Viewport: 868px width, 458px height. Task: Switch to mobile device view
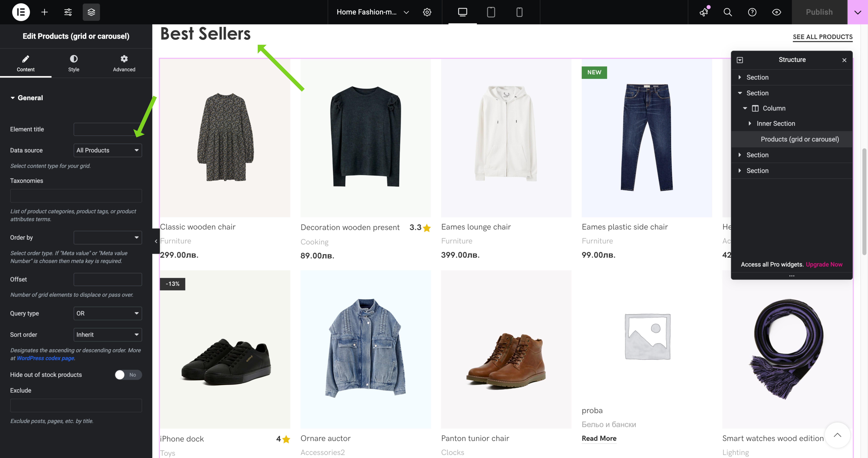519,12
